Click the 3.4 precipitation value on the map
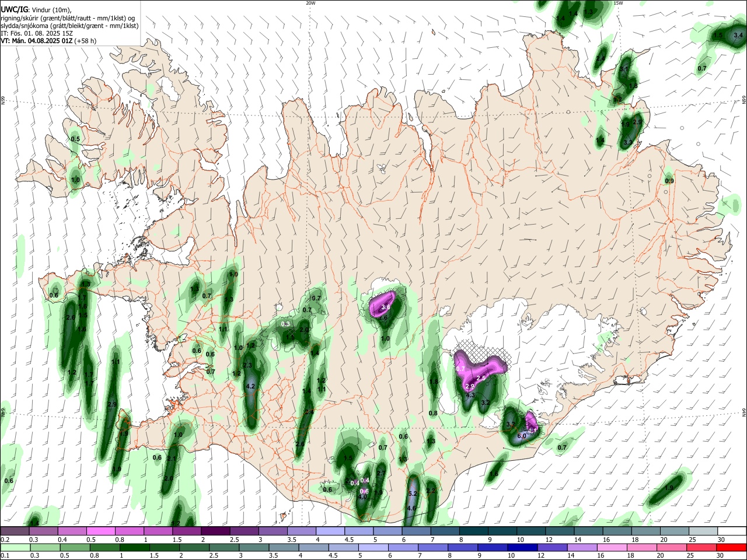The image size is (747, 560). point(738,36)
